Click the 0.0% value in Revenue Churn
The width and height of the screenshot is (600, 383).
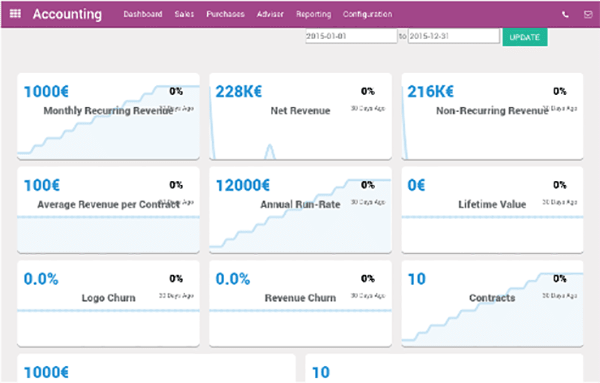[x=233, y=279]
